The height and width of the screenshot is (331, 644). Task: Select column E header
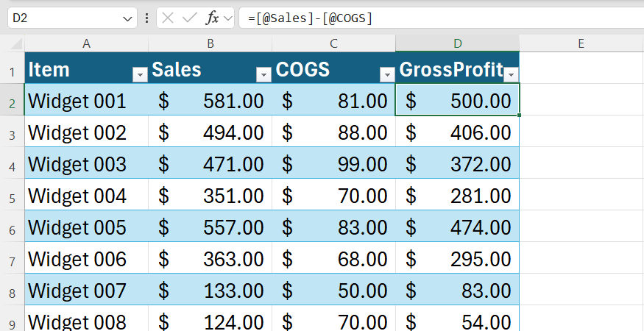[x=581, y=43]
